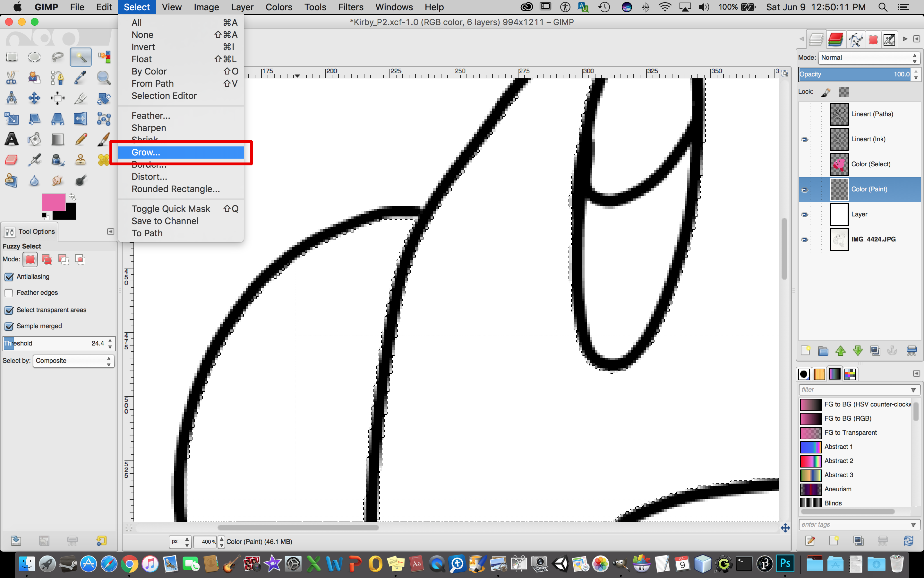
Task: Select the Scissors Select tool
Action: click(x=12, y=78)
